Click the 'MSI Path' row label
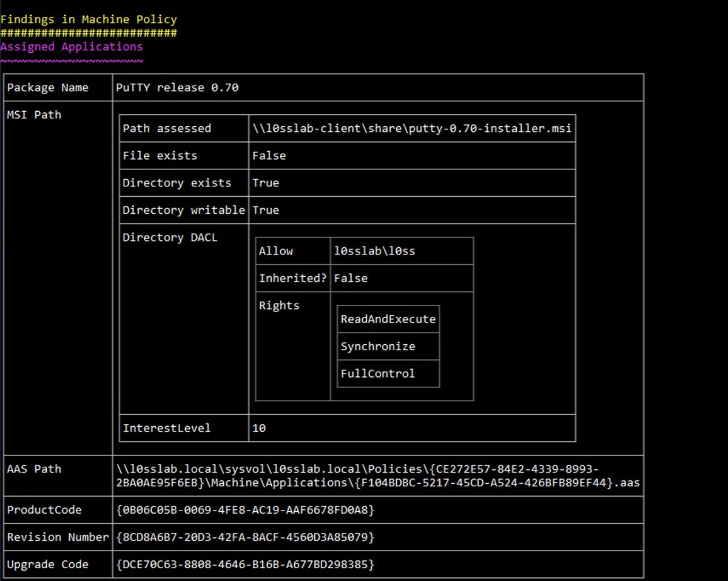Image resolution: width=728 pixels, height=581 pixels. click(34, 115)
